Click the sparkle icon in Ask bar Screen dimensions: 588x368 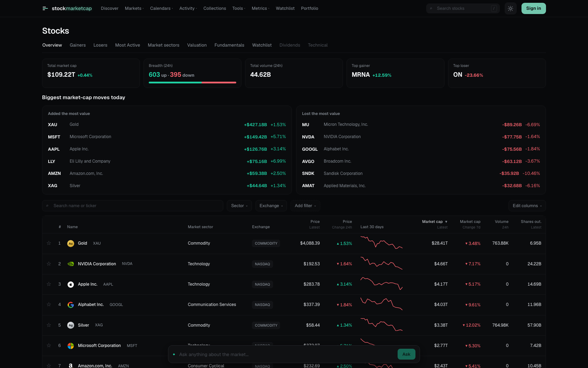174,354
